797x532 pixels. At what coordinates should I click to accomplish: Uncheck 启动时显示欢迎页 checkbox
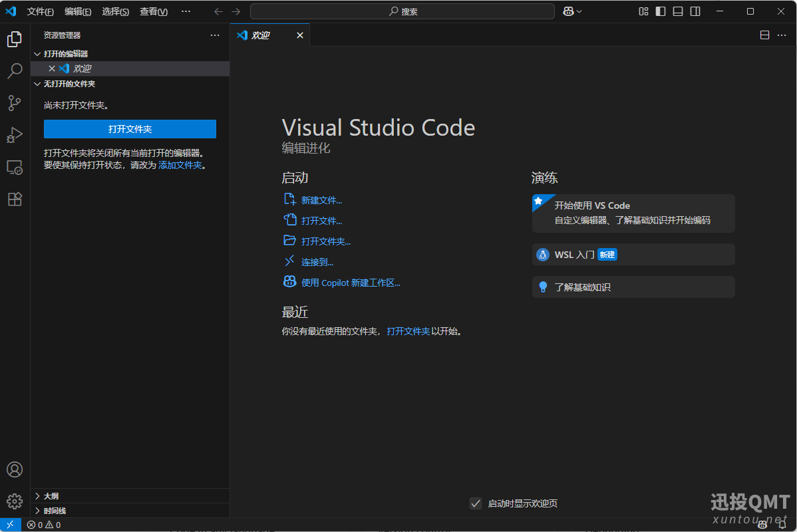tap(475, 503)
